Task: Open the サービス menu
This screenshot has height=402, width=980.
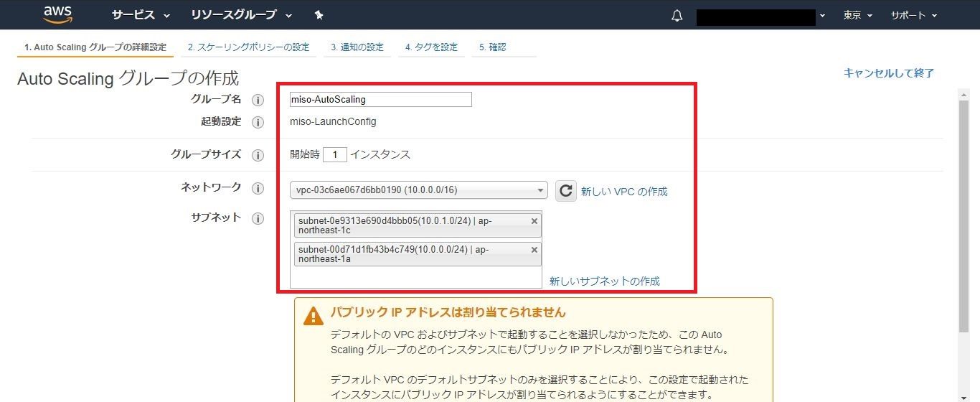Action: tap(141, 15)
